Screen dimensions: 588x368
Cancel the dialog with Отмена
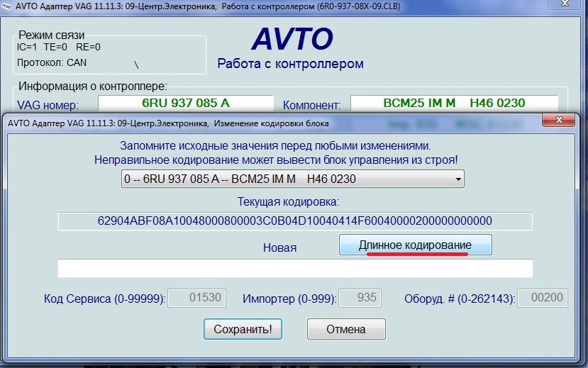point(345,329)
